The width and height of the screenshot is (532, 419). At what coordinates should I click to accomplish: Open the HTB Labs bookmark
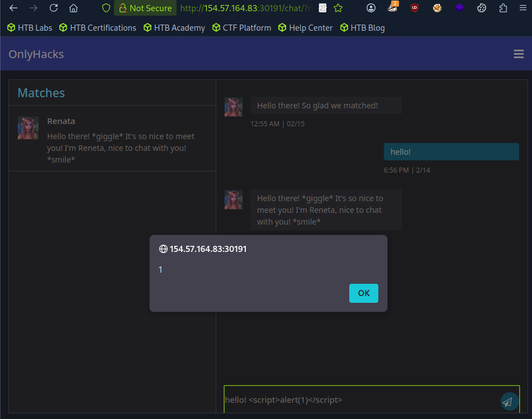pos(30,28)
